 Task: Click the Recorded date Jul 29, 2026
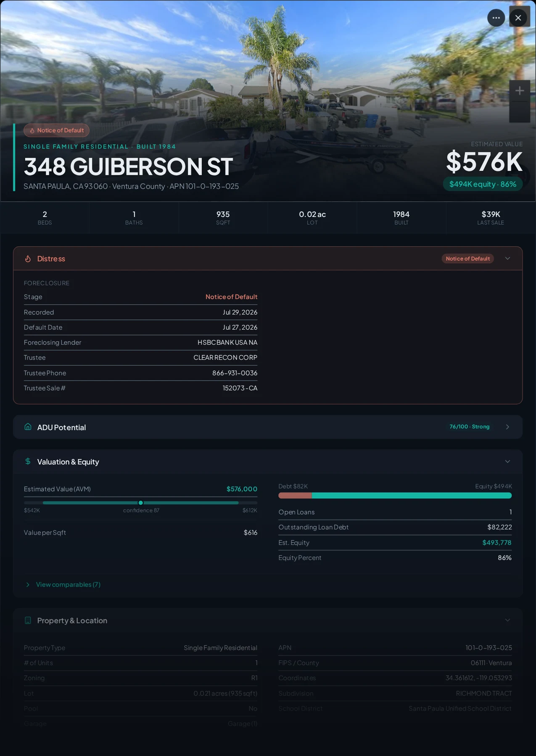[240, 312]
